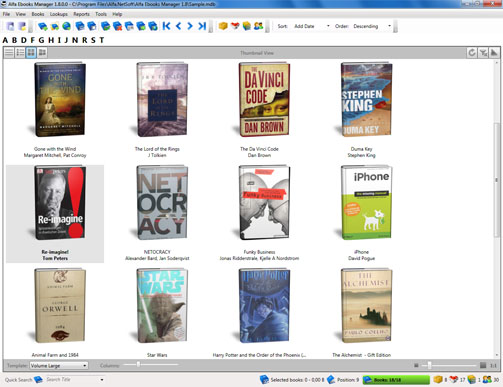Image resolution: width=503 pixels, height=387 pixels.
Task: Filter books by the letter G
Action: tap(41, 40)
